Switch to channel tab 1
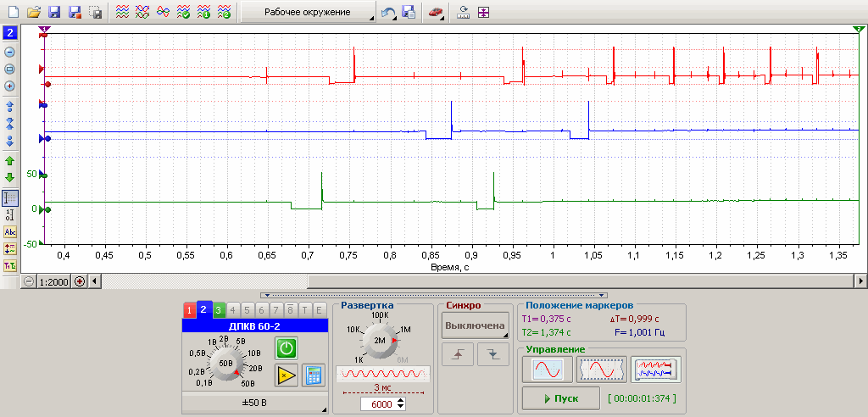The image size is (868, 417). click(x=189, y=311)
